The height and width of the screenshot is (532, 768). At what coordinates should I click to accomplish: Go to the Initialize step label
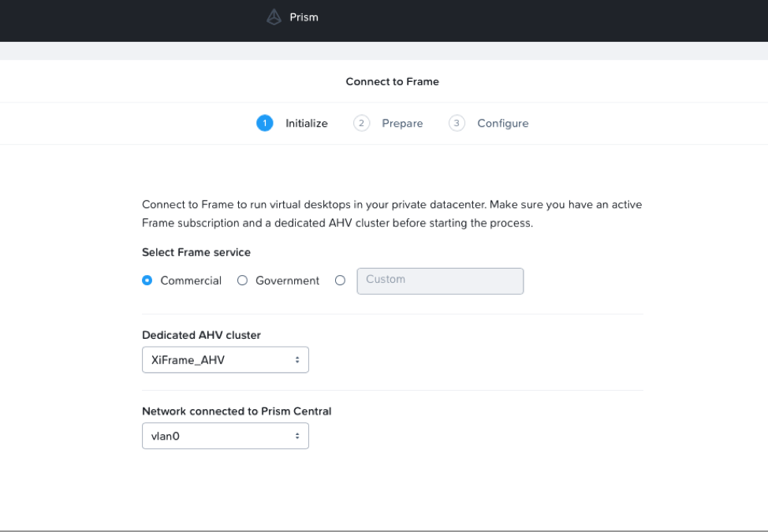306,123
